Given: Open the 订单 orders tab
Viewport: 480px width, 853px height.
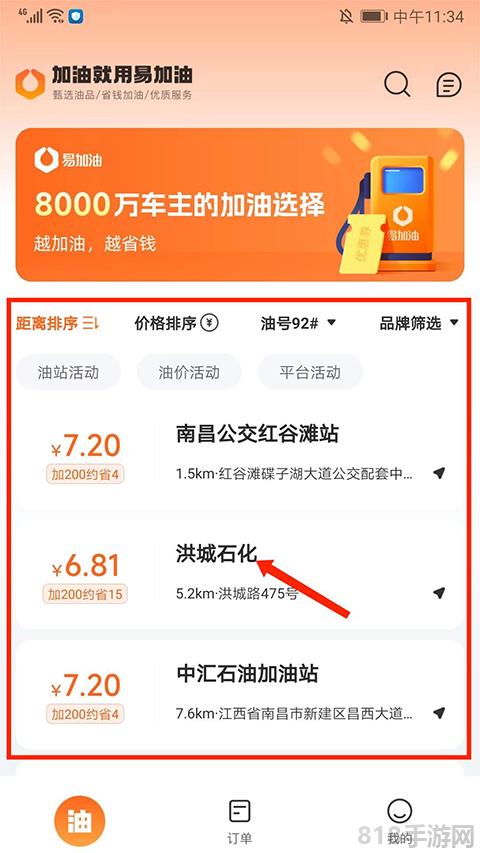Looking at the screenshot, I should [x=239, y=821].
